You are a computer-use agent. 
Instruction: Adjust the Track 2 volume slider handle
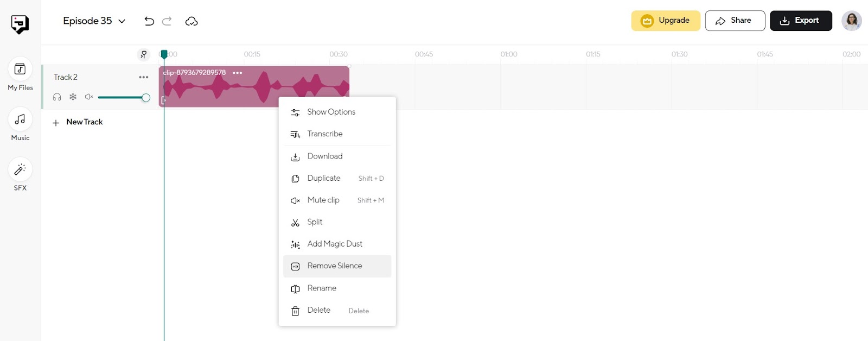pos(146,98)
